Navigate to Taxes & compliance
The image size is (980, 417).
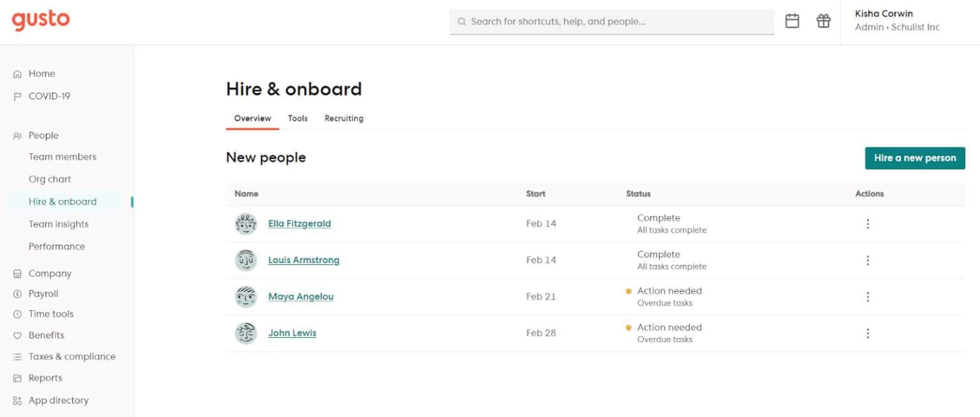[x=72, y=356]
